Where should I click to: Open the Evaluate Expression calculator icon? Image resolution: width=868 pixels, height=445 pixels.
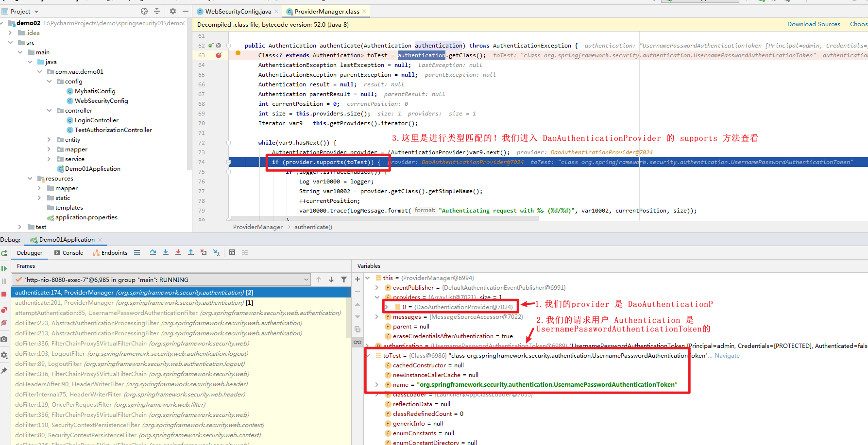232,252
